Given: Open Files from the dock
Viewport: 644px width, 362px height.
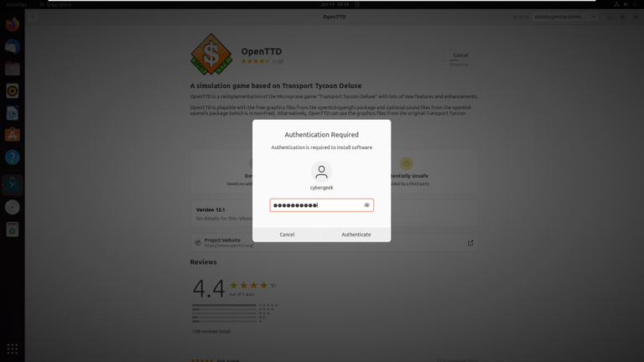Looking at the screenshot, I should 13,69.
